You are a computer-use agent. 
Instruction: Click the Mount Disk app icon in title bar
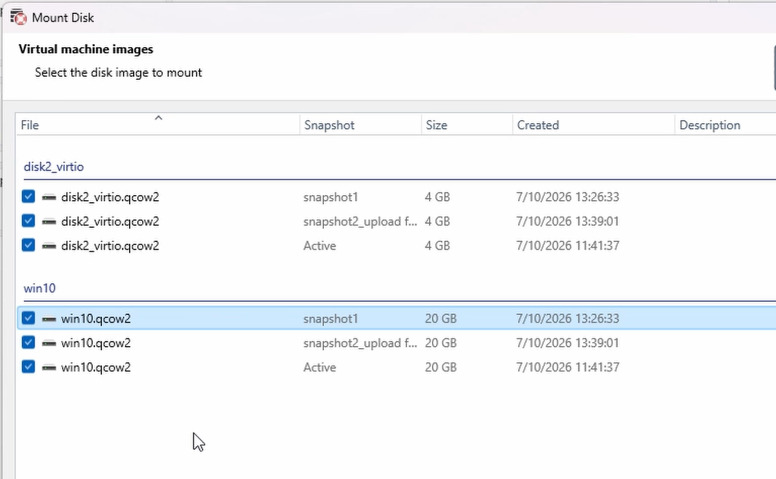tap(18, 17)
